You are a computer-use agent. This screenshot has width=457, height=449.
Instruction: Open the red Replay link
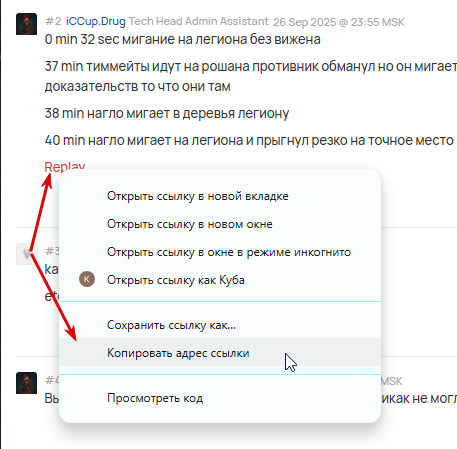[65, 166]
